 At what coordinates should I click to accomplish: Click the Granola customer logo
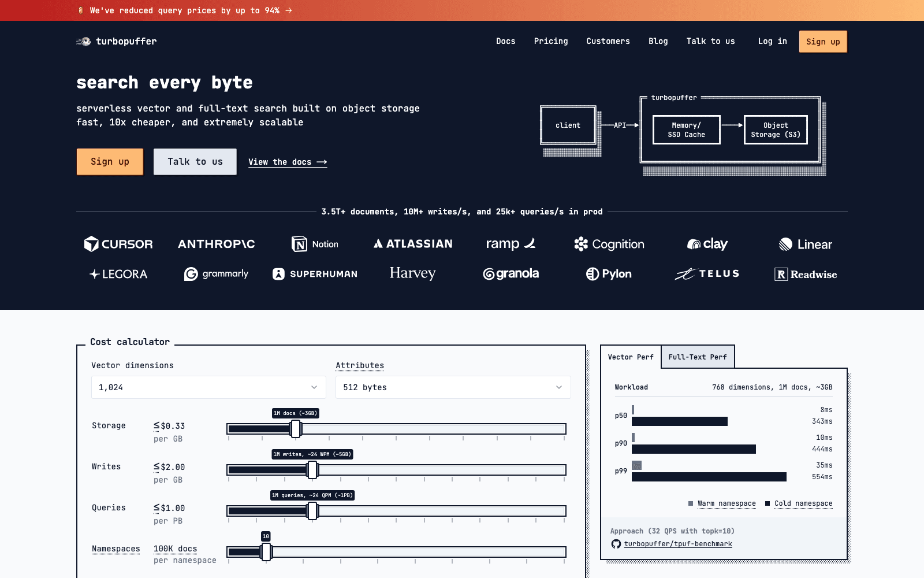click(x=511, y=274)
